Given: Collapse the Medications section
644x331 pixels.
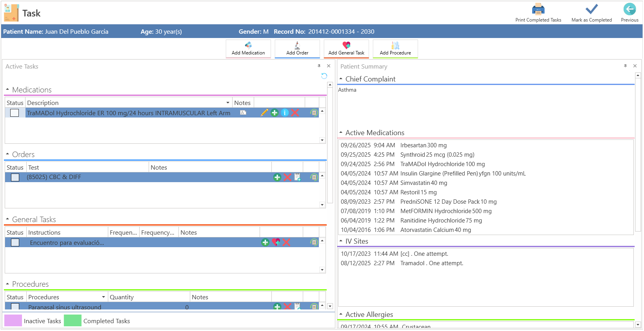Looking at the screenshot, I should [x=7, y=90].
